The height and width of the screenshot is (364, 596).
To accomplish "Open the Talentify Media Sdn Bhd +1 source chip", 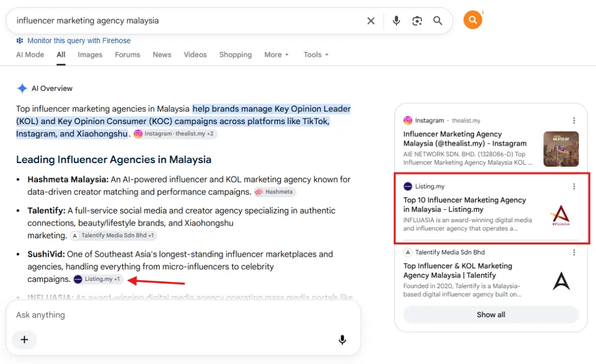I will click(113, 235).
